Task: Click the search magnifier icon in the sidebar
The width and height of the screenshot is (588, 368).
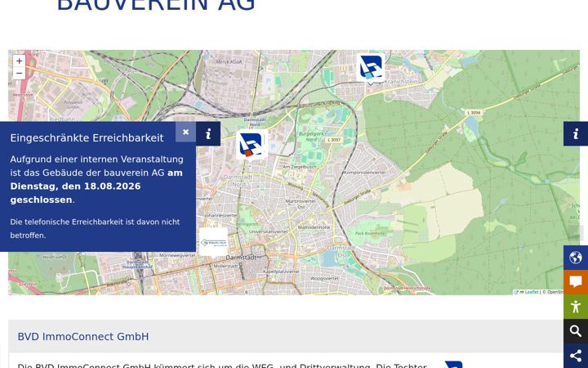Action: pos(576,331)
